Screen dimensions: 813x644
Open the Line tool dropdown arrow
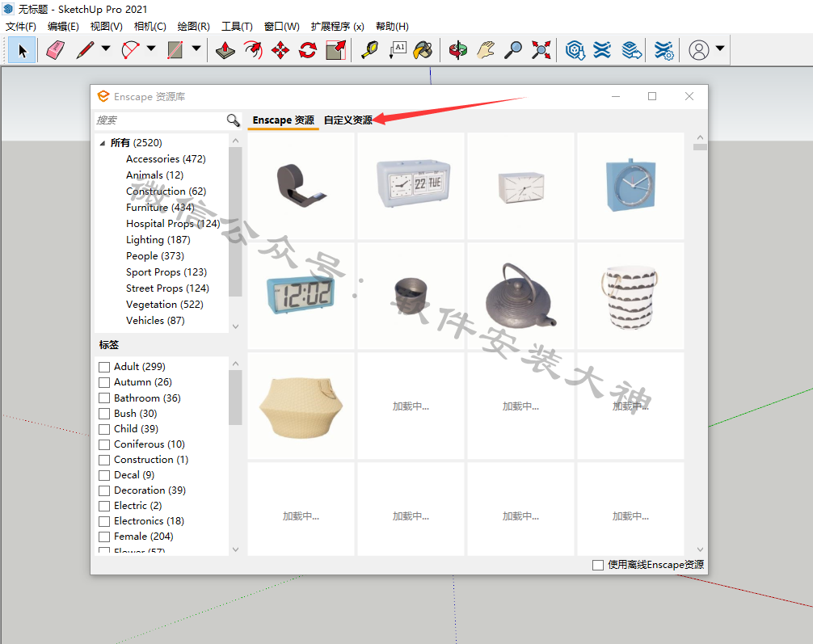pyautogui.click(x=106, y=48)
